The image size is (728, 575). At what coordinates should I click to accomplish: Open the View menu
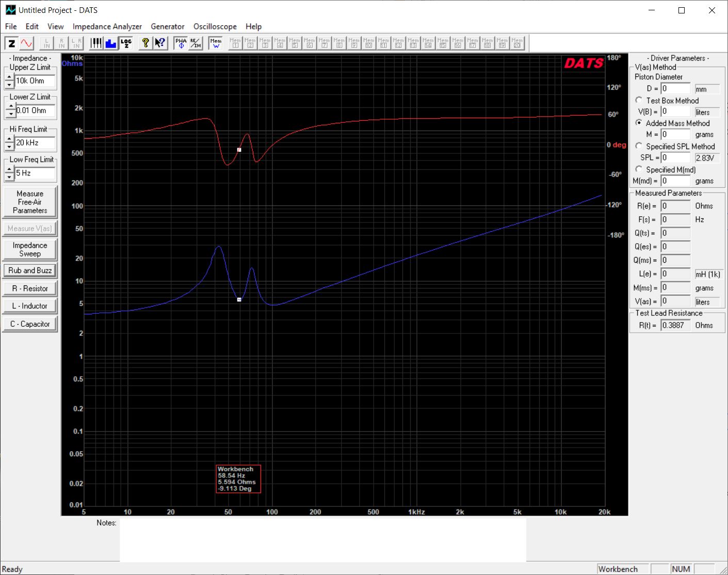click(x=55, y=26)
